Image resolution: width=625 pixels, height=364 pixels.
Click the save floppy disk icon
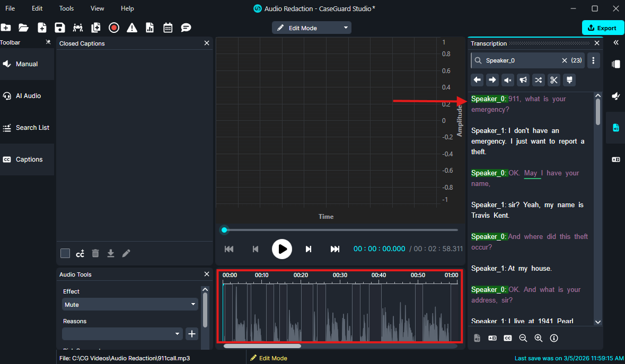pyautogui.click(x=60, y=28)
